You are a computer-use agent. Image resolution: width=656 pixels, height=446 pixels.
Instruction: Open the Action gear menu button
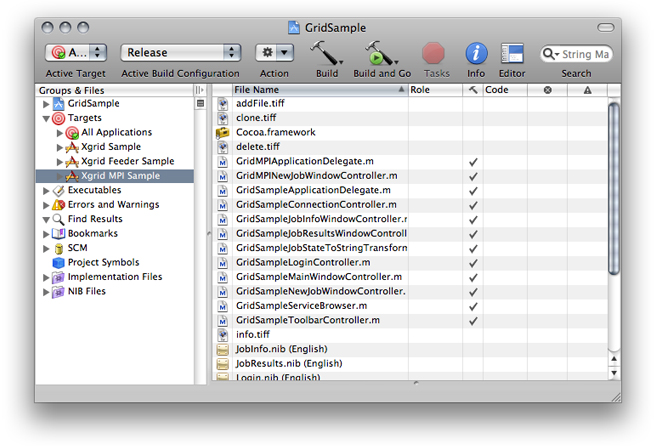click(274, 52)
